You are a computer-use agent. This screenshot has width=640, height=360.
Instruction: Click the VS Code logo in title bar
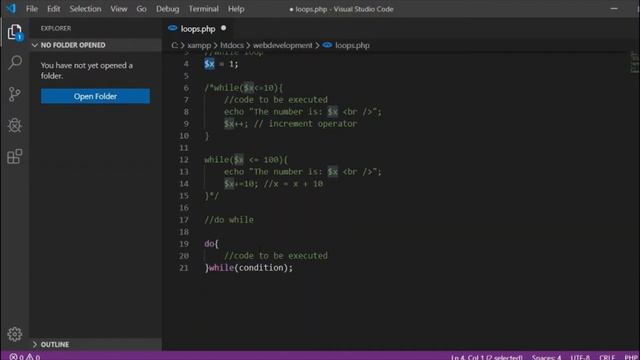tap(11, 8)
